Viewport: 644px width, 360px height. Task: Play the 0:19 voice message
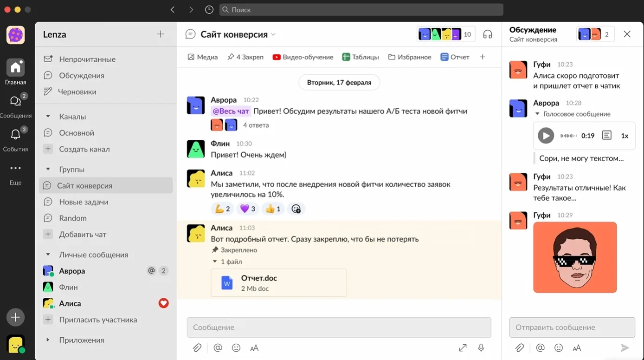point(546,136)
